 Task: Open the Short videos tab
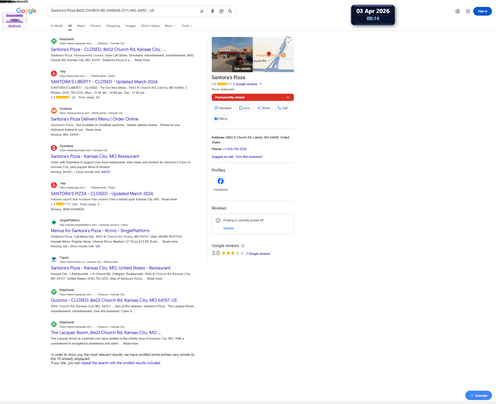coord(150,26)
